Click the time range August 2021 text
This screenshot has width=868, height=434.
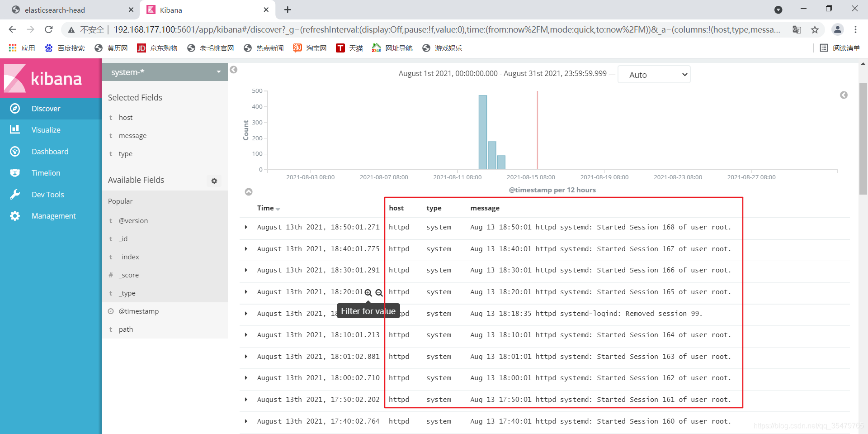pyautogui.click(x=503, y=73)
